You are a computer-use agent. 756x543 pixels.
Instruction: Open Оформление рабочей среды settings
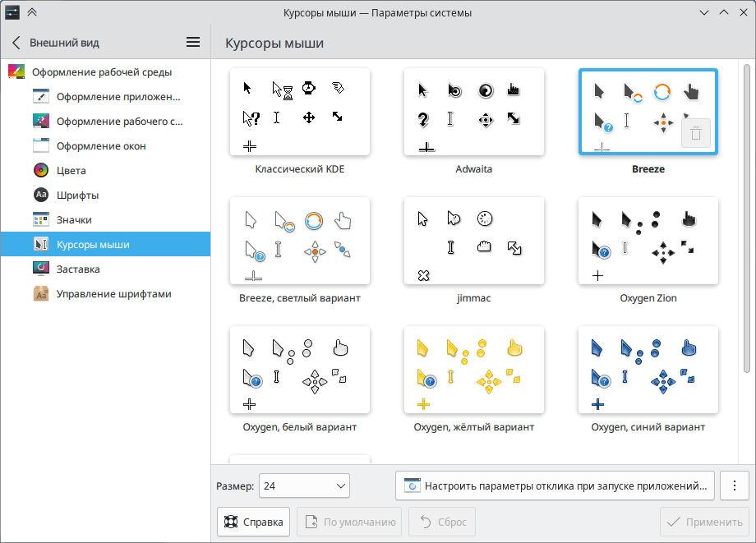[105, 71]
